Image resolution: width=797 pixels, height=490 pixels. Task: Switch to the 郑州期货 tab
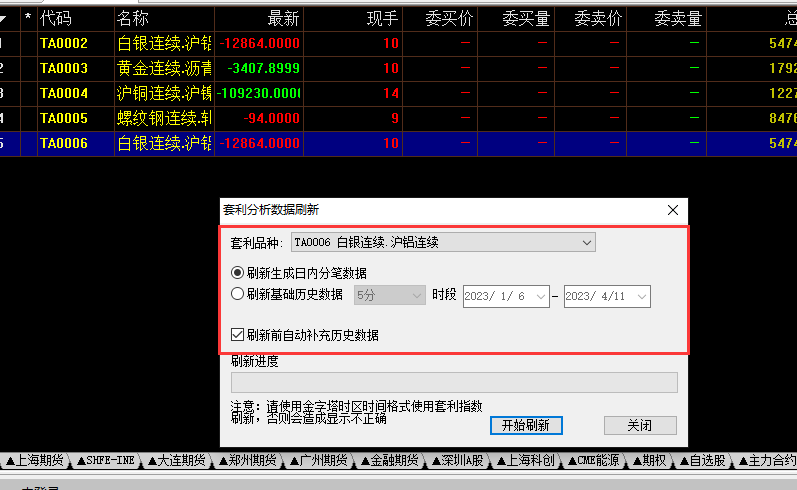click(248, 461)
